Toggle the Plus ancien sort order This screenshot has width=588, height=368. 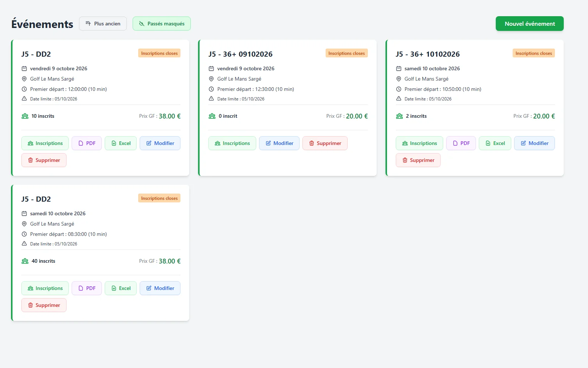coord(103,24)
